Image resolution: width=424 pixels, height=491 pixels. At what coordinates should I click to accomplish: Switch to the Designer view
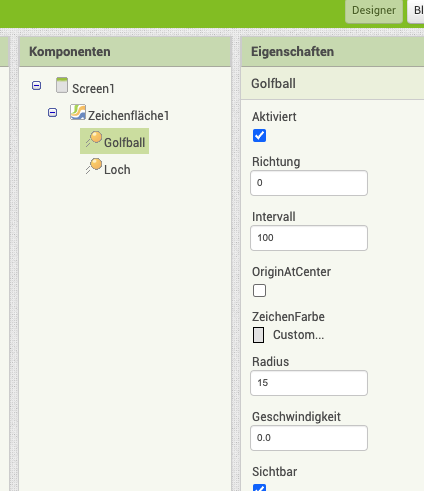pos(374,11)
